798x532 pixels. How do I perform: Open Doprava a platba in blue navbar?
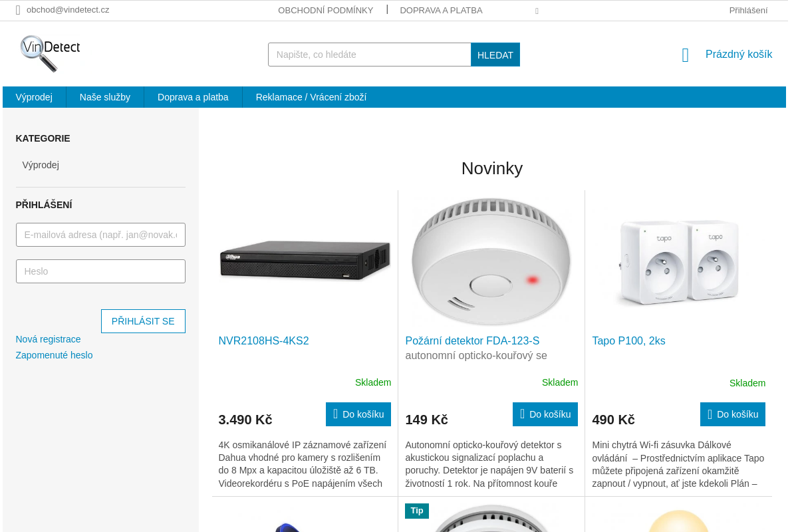[193, 97]
